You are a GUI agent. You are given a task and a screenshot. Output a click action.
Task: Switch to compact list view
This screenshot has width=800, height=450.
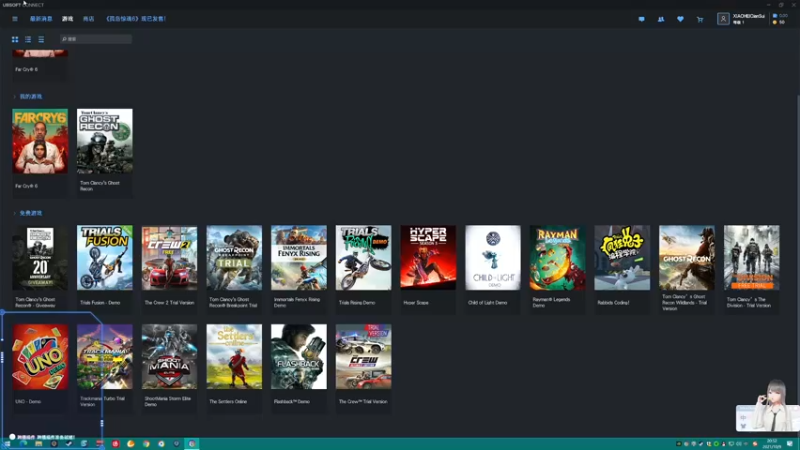(x=41, y=39)
